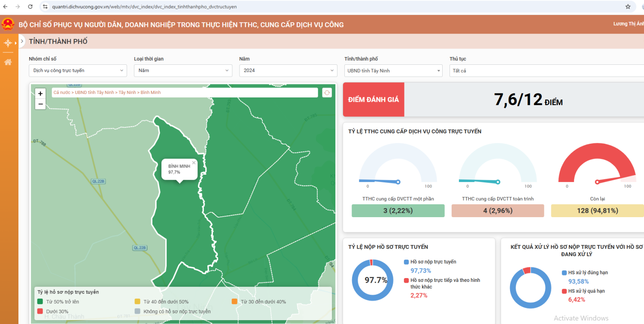Click gray 'Không có hồ sơ' legend swatch
This screenshot has width=644, height=324.
pos(137,312)
